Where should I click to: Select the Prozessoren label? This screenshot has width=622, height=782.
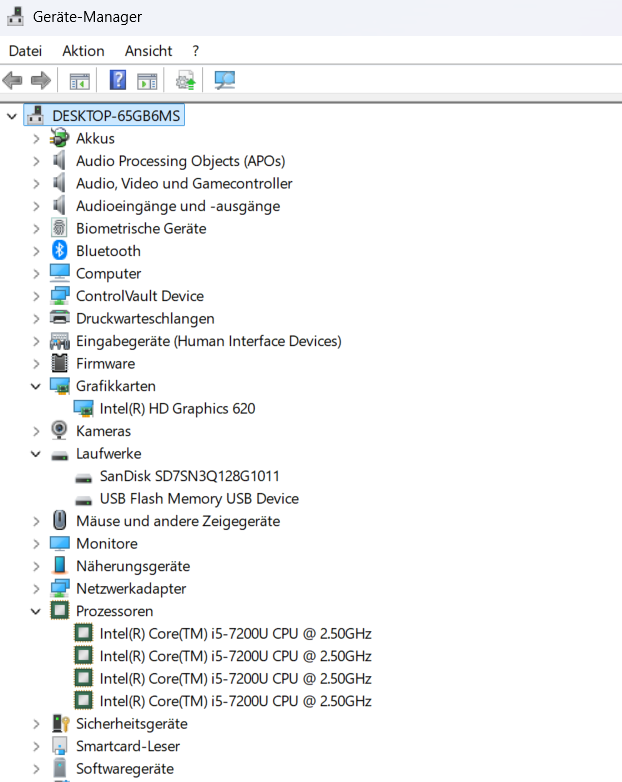(114, 611)
